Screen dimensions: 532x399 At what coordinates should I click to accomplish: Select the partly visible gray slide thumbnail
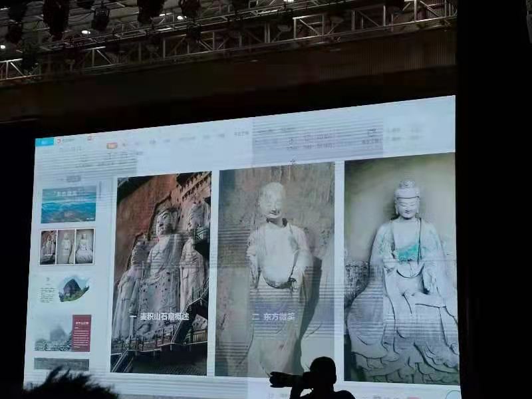(x=61, y=364)
